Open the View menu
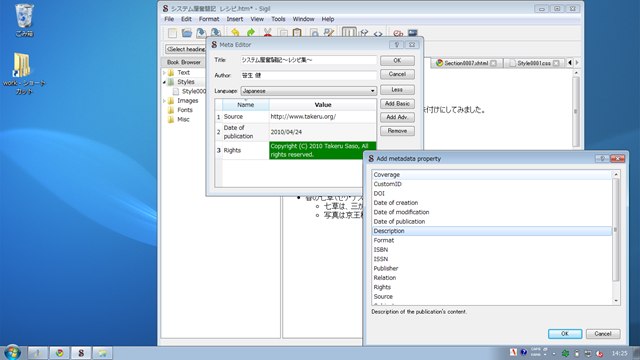 click(x=257, y=19)
